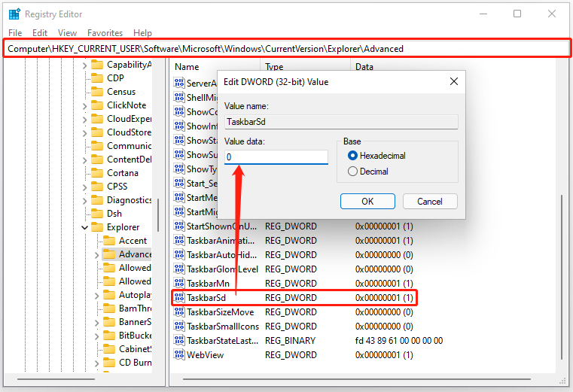Screen dimensions: 573x392
Task: Click the registry path address bar
Action: (287, 49)
